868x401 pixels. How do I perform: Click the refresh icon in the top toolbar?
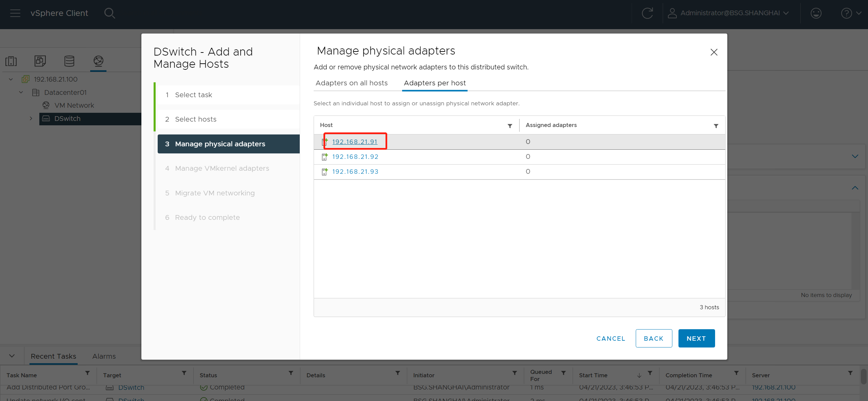click(648, 12)
